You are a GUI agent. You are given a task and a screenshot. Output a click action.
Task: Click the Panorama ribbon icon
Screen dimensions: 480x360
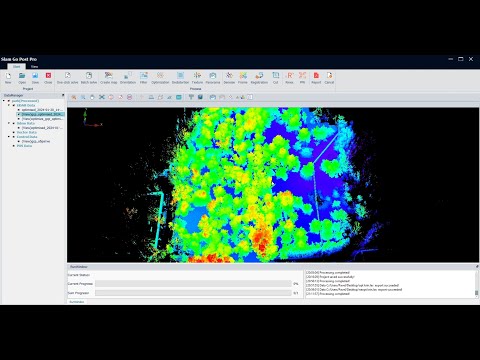click(x=213, y=78)
